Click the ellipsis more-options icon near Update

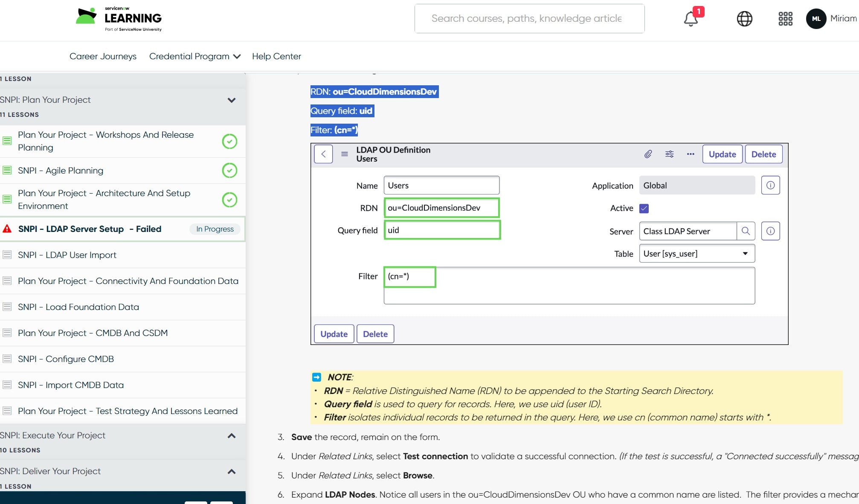pyautogui.click(x=691, y=154)
